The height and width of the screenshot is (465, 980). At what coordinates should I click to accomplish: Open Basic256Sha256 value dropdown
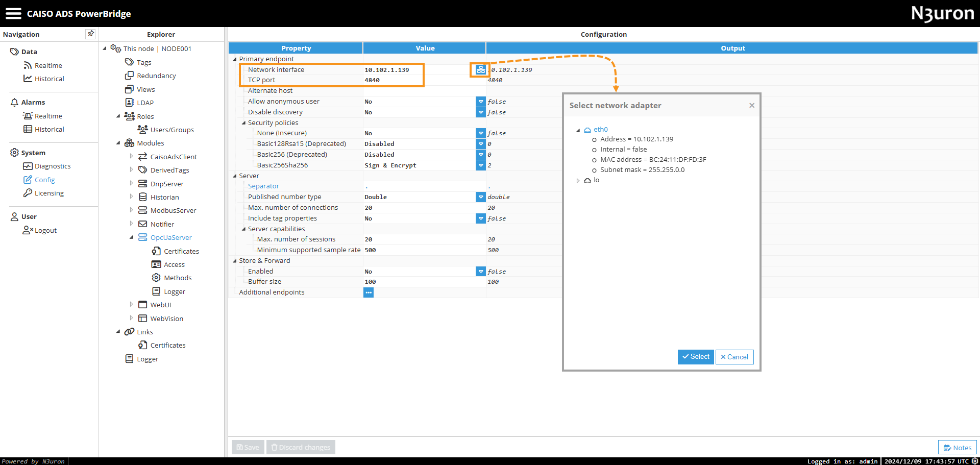[x=480, y=165]
